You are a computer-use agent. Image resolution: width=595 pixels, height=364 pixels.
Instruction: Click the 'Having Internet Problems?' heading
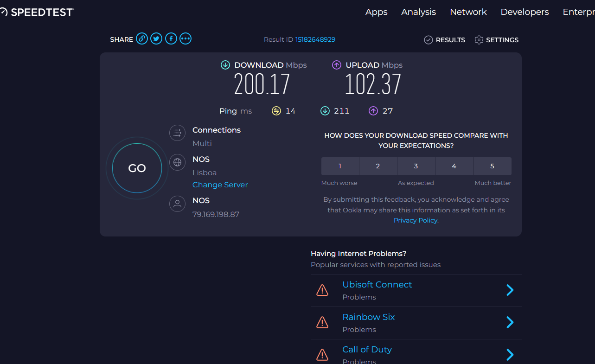358,254
